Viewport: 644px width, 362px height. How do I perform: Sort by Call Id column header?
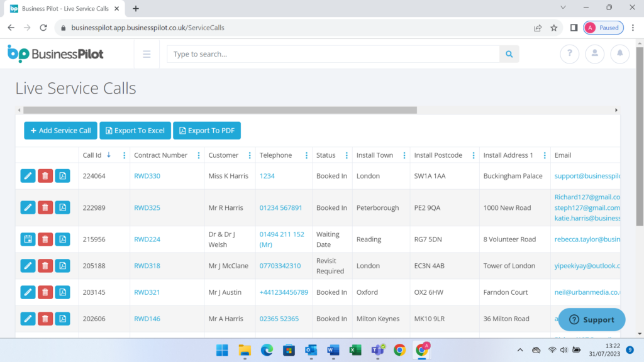pyautogui.click(x=92, y=155)
